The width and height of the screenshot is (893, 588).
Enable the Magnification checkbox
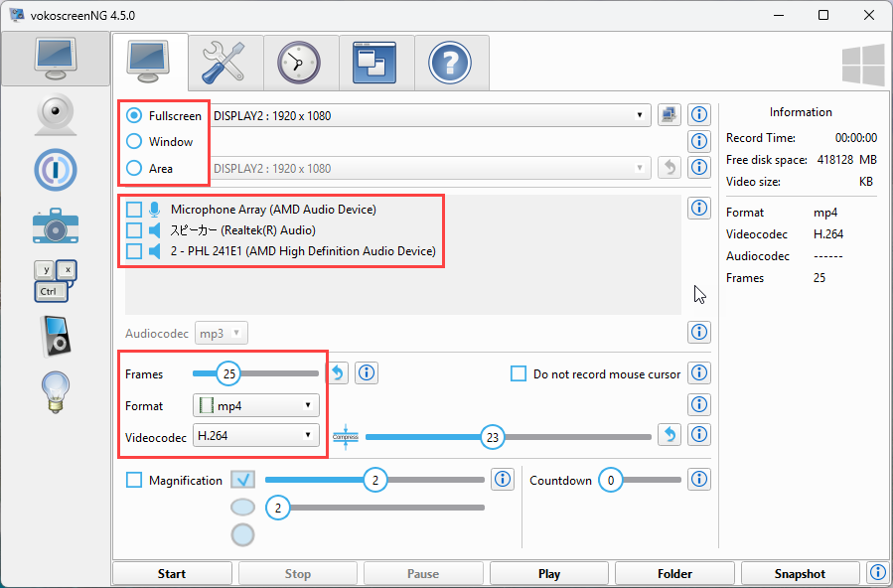(134, 481)
